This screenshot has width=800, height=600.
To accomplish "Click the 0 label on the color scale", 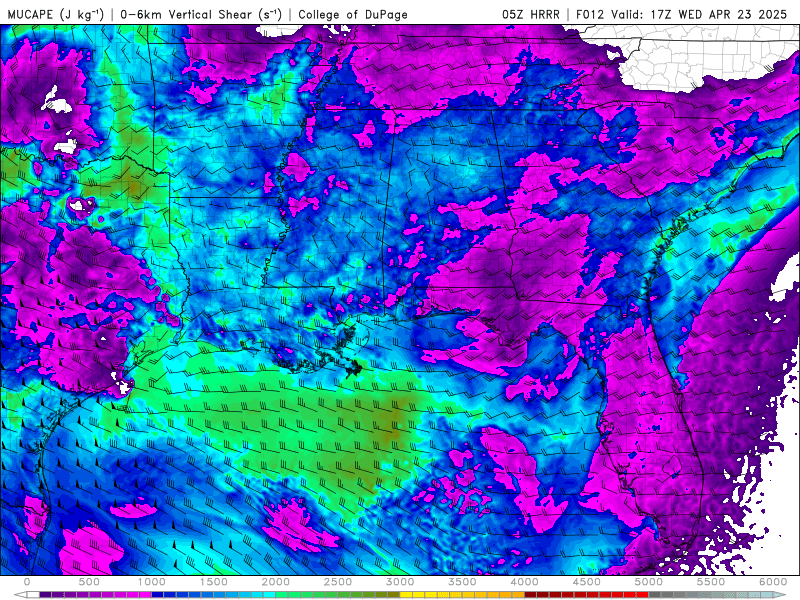I will click(27, 582).
